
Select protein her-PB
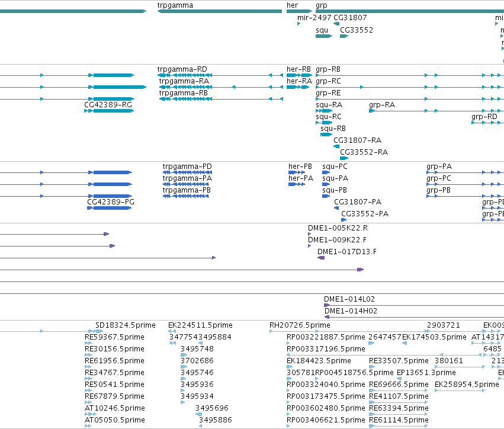click(297, 172)
